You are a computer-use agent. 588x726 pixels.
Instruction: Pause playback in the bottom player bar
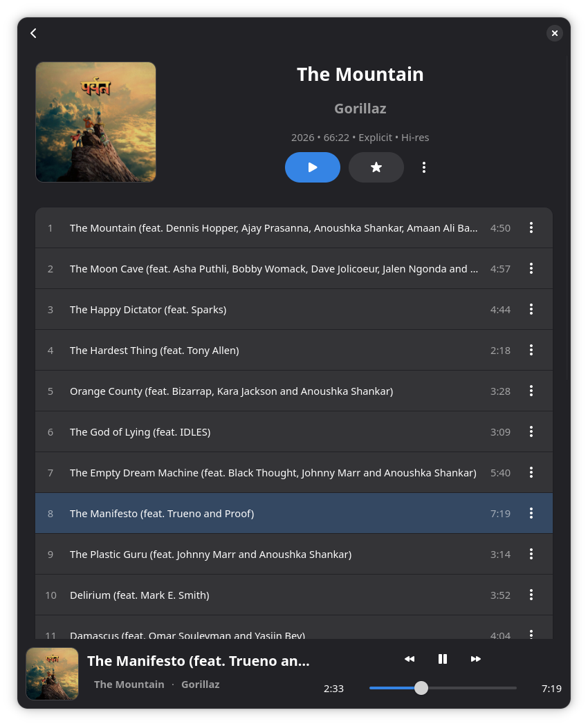tap(443, 659)
